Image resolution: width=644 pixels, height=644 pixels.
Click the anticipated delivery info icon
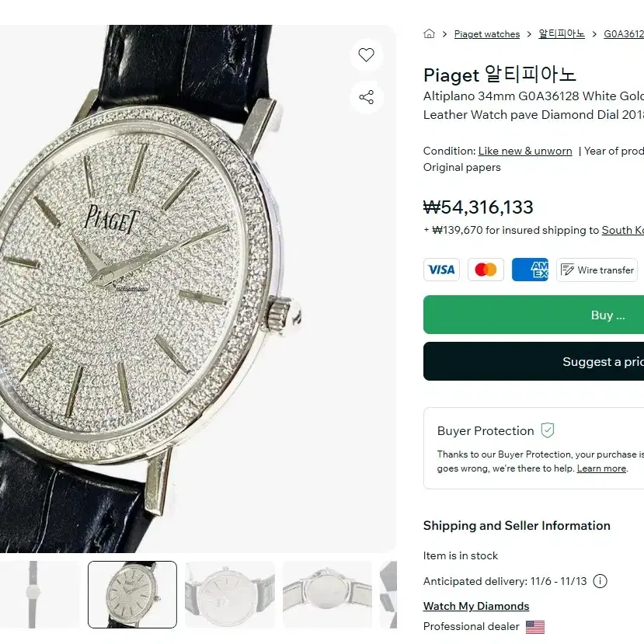[x=600, y=581]
